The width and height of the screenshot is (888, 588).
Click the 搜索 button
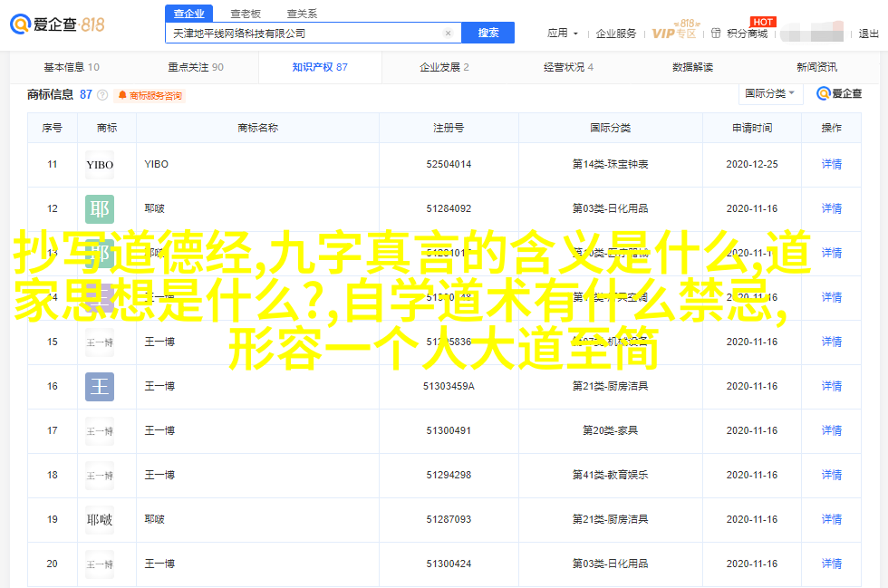pyautogui.click(x=488, y=33)
